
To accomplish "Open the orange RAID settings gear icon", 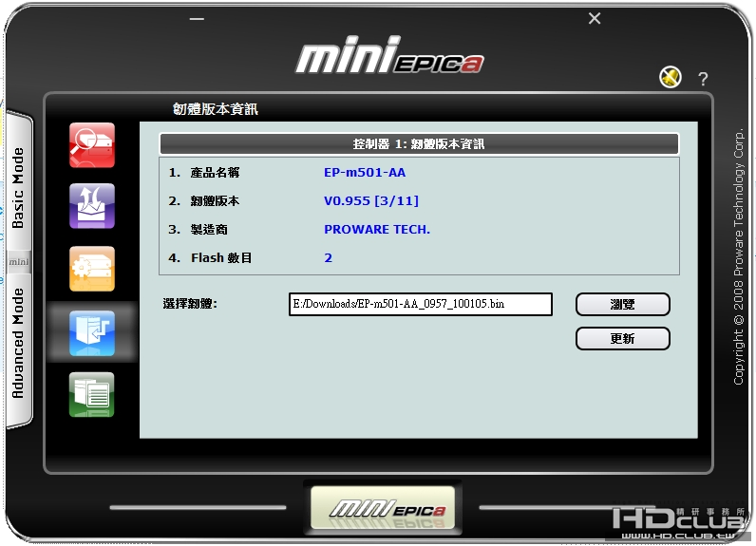I will [x=92, y=269].
